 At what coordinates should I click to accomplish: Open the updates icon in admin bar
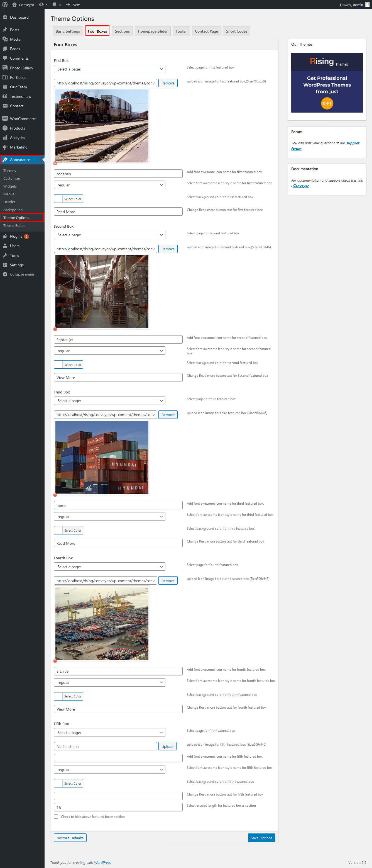click(41, 5)
